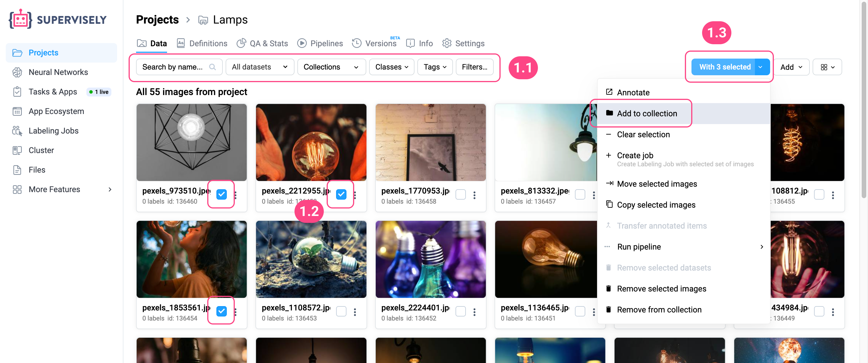This screenshot has height=363, width=868.
Task: Open the Classes filter dropdown
Action: pos(392,67)
